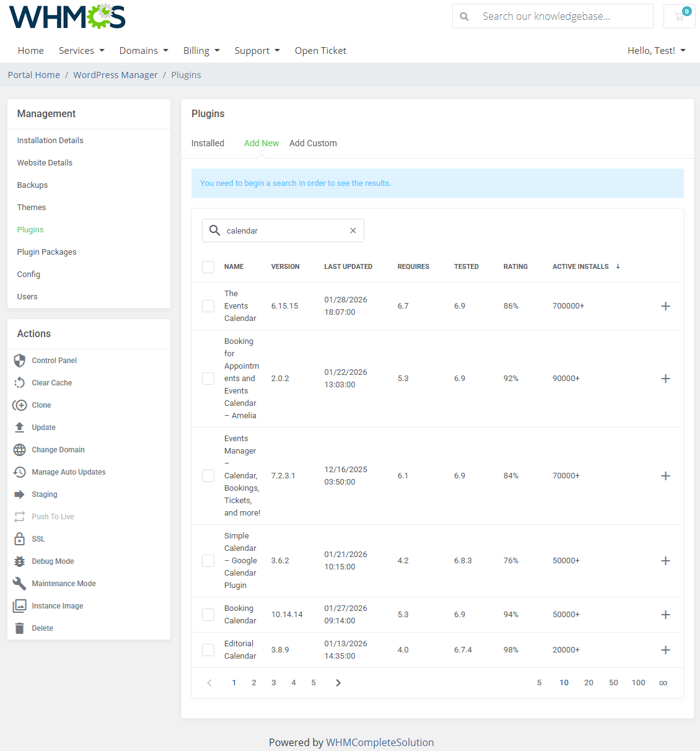Expand the Services menu
Image resolution: width=700 pixels, height=751 pixels.
tap(81, 50)
